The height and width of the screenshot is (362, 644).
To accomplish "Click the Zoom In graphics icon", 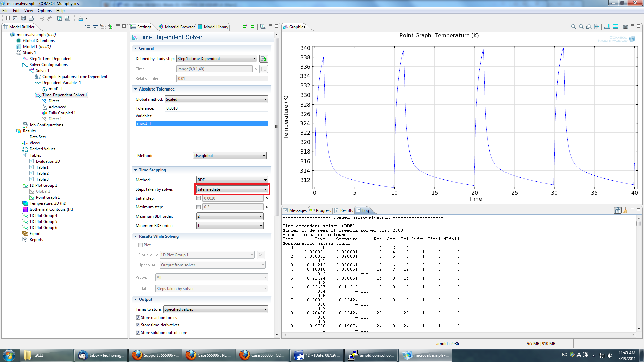I will 573,27.
